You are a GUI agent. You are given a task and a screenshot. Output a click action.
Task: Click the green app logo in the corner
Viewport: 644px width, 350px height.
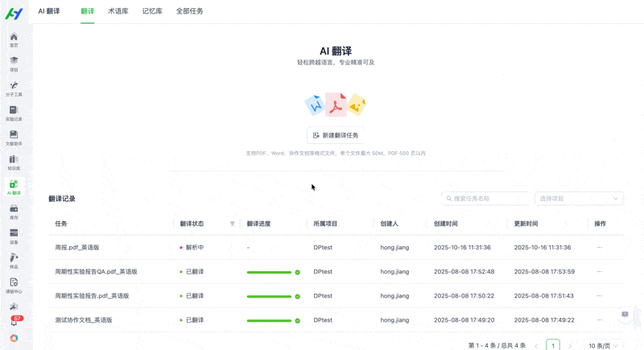(14, 14)
